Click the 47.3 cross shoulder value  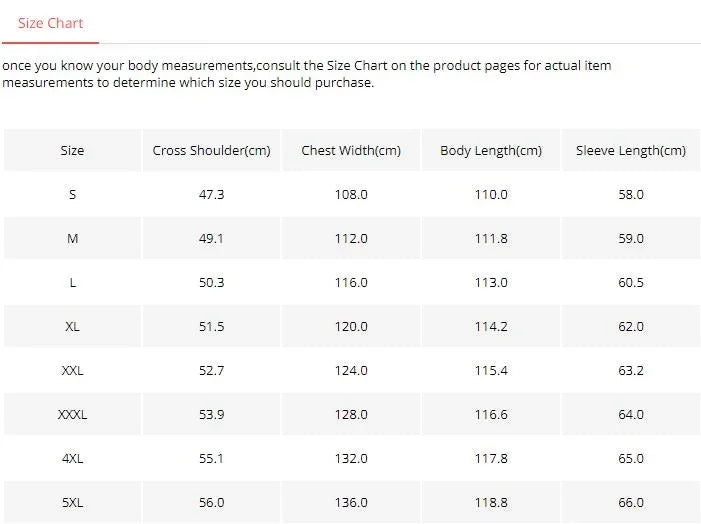[x=211, y=194]
